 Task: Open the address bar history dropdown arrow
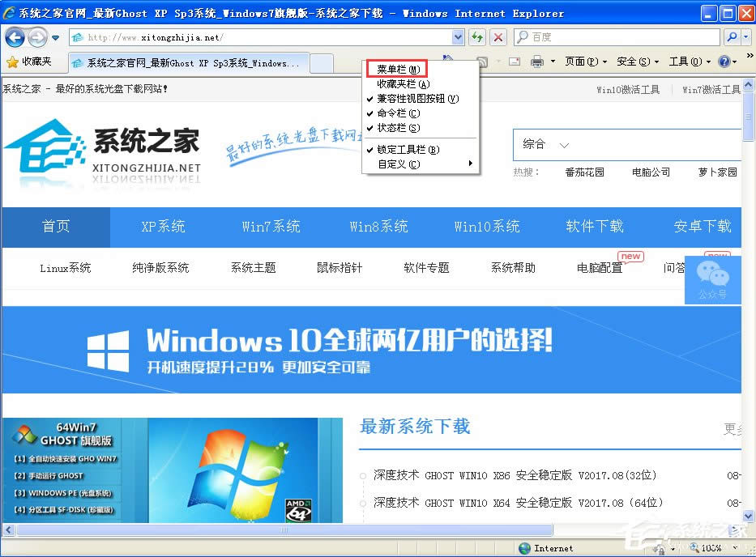click(x=457, y=36)
